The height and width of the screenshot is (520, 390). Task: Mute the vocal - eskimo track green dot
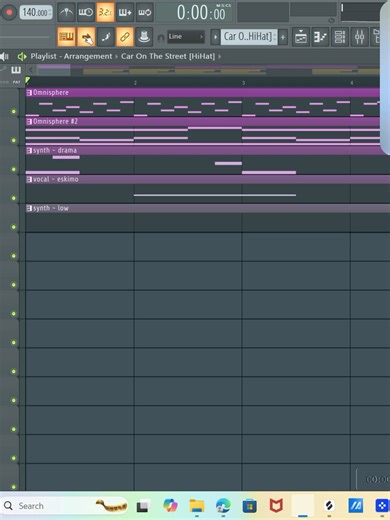14,198
